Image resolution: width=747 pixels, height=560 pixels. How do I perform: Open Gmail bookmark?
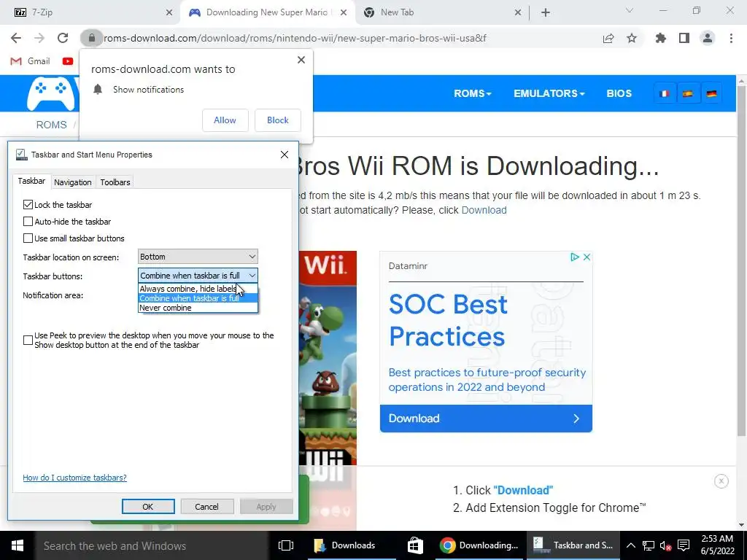tap(30, 61)
